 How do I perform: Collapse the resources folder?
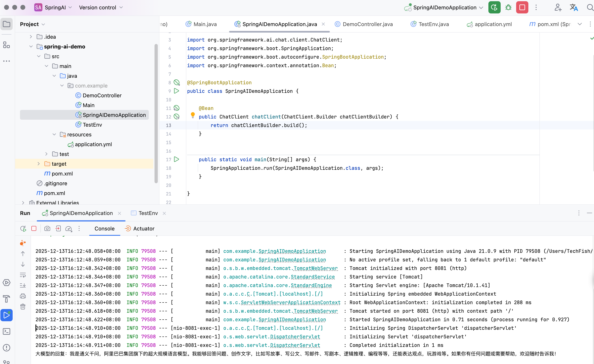[x=54, y=134]
